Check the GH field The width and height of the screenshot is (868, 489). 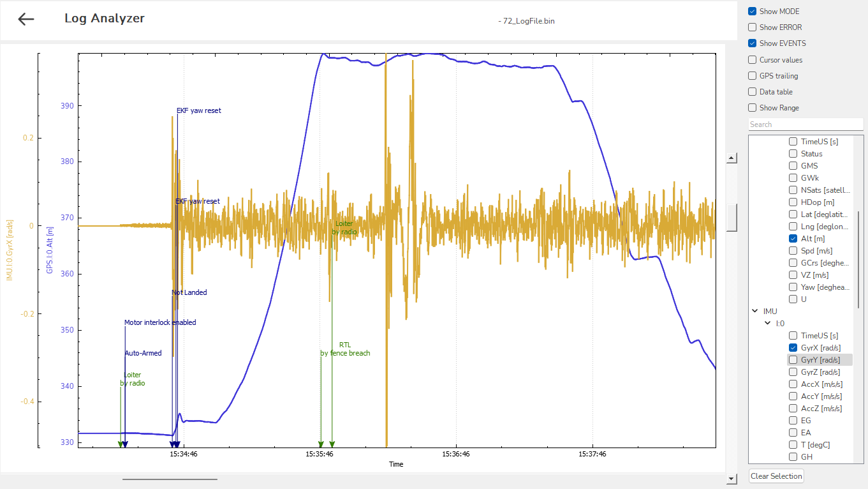[x=793, y=457]
